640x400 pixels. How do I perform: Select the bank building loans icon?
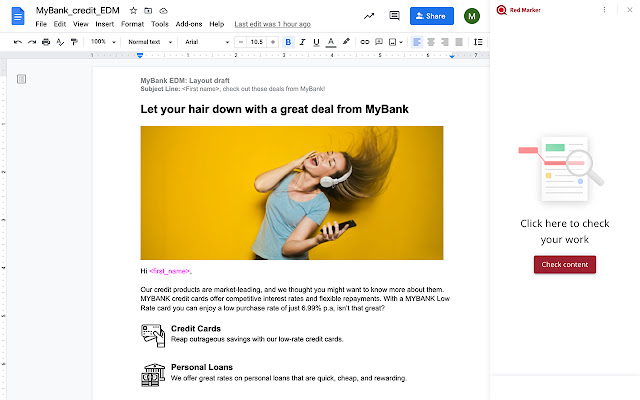153,375
